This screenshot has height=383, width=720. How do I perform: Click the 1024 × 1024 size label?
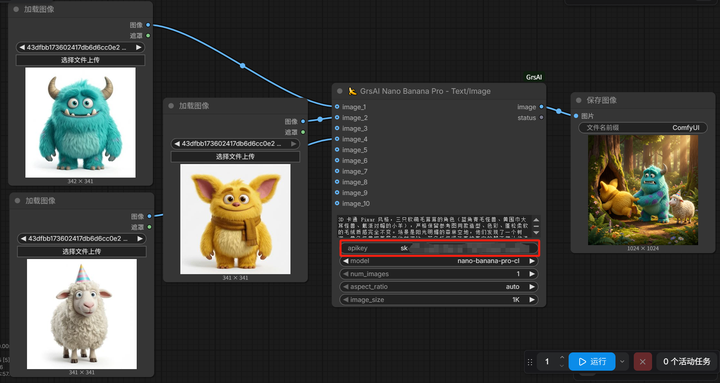tap(643, 248)
